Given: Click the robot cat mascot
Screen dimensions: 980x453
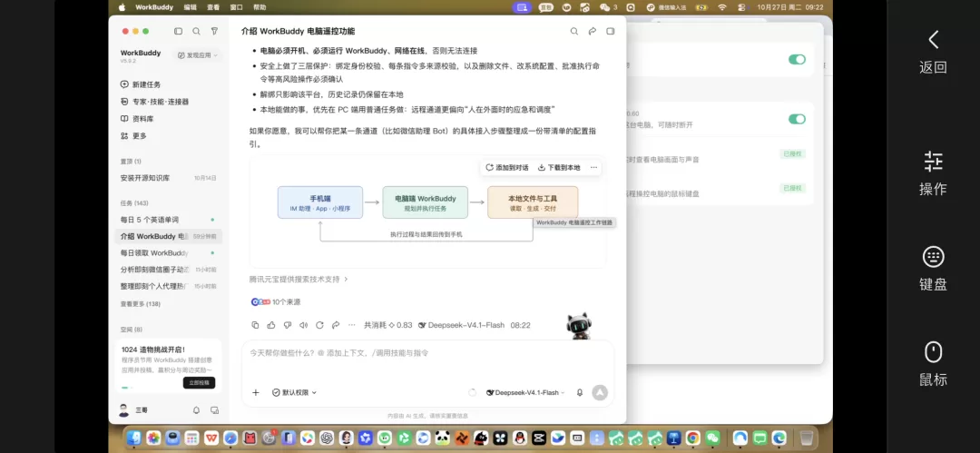Looking at the screenshot, I should [x=579, y=326].
